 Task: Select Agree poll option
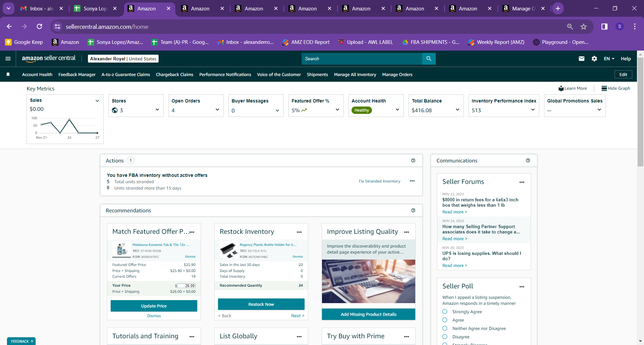445,320
